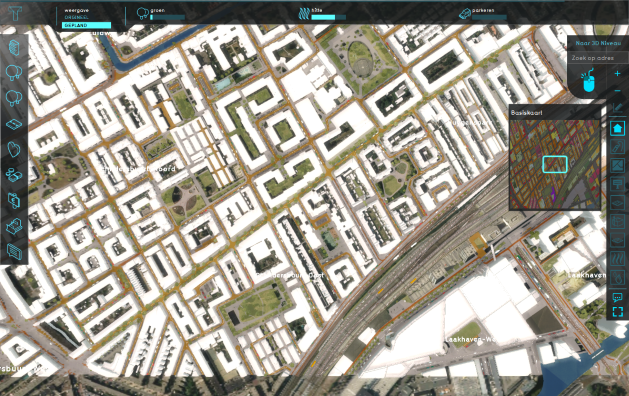Toggle the heat waves overlay

click(x=617, y=259)
